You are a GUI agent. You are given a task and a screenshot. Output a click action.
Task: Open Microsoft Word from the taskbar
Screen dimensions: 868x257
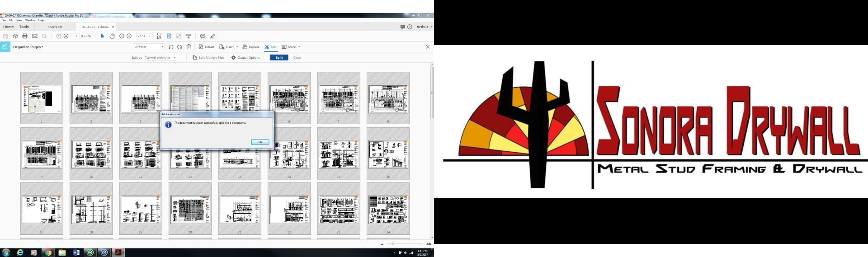(76, 252)
